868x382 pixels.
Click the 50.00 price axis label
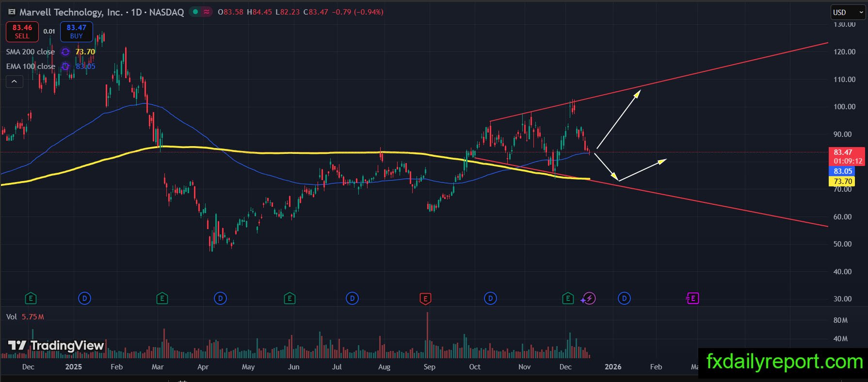click(x=842, y=244)
